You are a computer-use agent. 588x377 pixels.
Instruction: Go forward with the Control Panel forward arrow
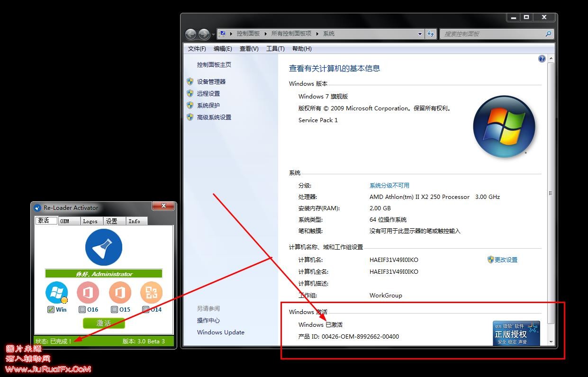point(204,34)
